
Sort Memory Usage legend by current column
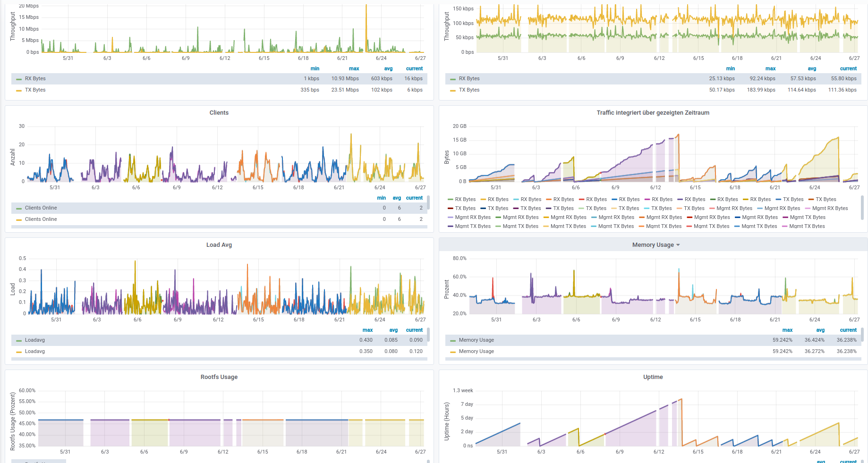(848, 330)
